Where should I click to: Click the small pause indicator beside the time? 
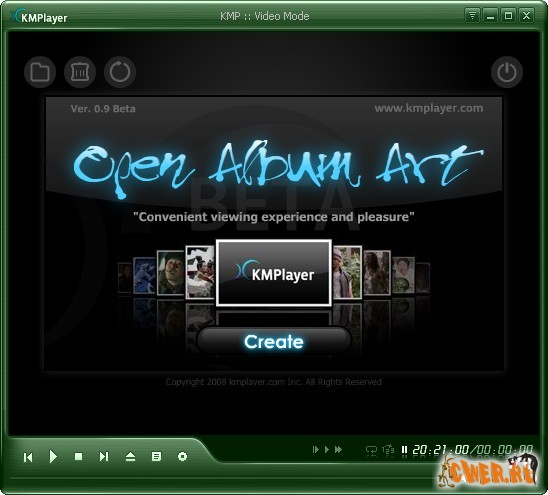(x=404, y=450)
